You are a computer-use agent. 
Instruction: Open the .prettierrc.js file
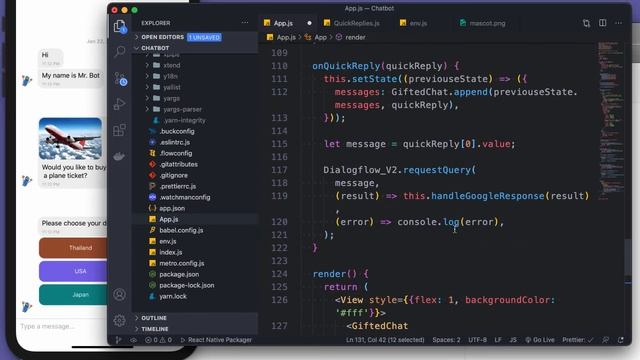[x=178, y=187]
